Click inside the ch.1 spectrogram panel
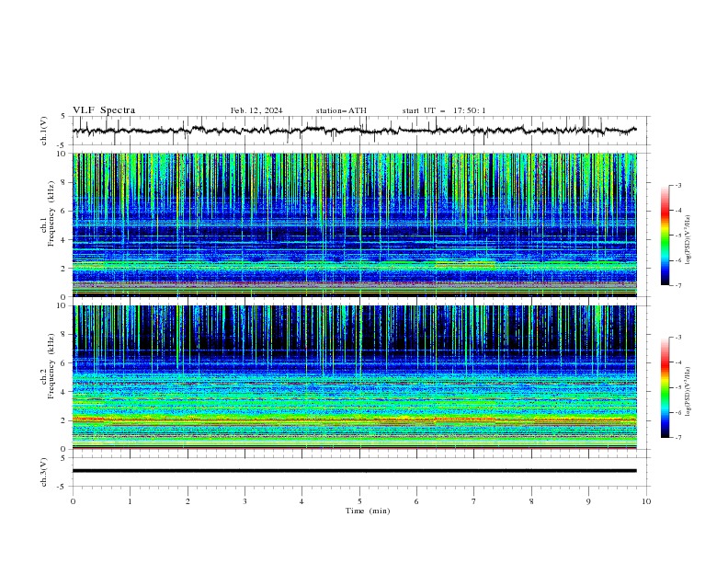The image size is (728, 563). 354,224
